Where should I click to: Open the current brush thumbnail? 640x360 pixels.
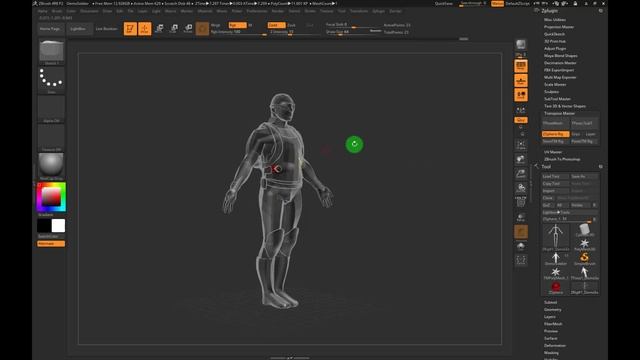coord(51,51)
